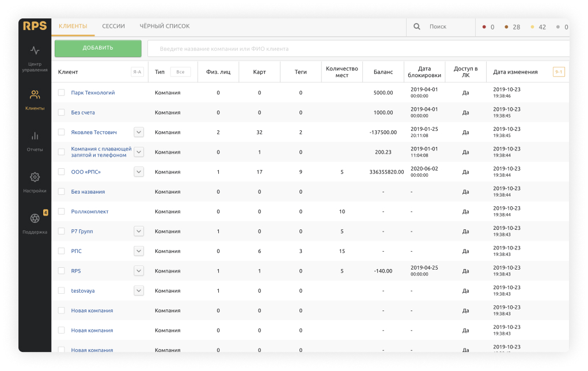The height and width of the screenshot is (371, 588).
Task: Tick the checkbox for Парк Технологий
Action: 62,93
